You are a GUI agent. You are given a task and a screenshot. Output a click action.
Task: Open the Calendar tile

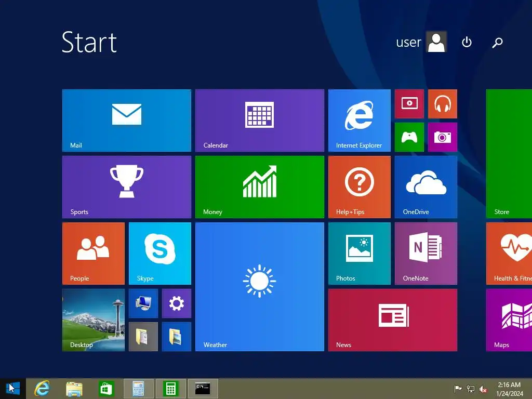click(x=260, y=121)
